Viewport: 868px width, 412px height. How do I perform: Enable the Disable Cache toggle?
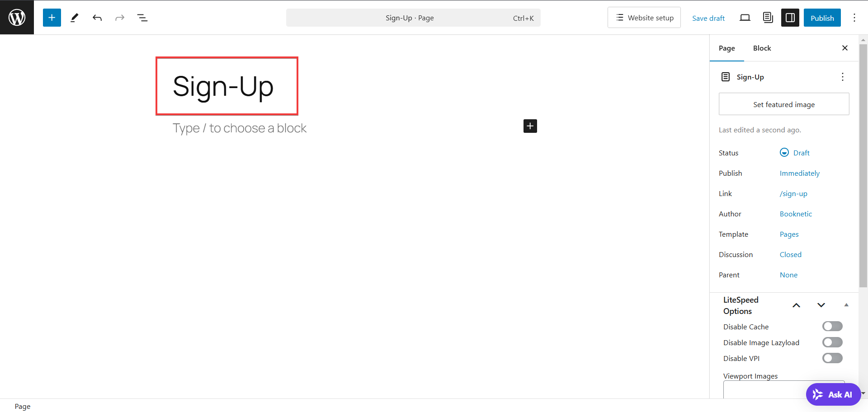(832, 326)
